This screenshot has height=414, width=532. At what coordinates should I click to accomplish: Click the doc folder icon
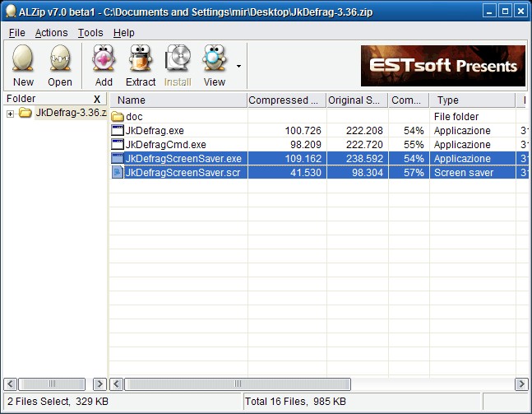pos(118,117)
